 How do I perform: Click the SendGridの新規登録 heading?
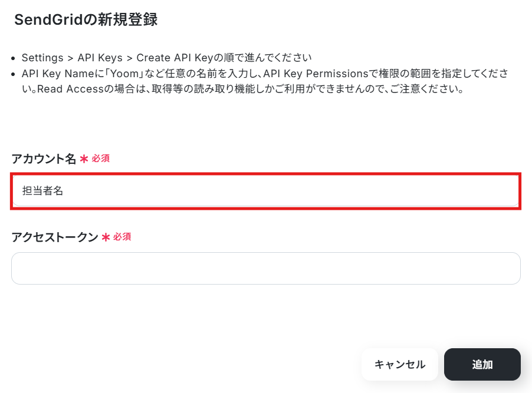86,19
